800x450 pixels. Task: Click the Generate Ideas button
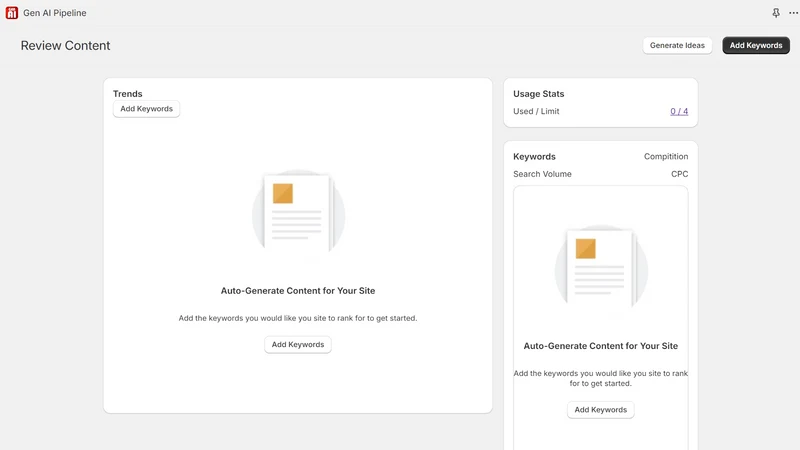point(677,45)
